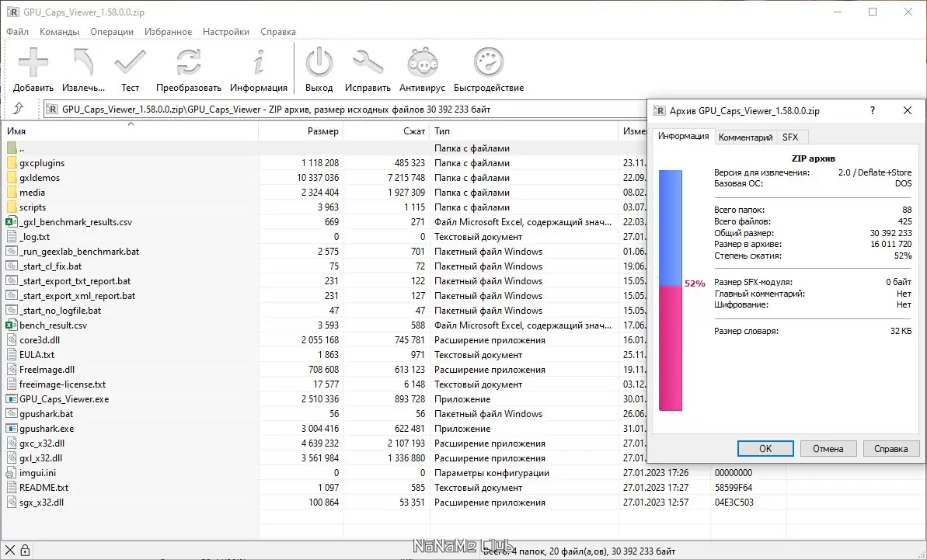This screenshot has width=927, height=560.
Task: Click the Добавить (Add files) icon
Action: (x=33, y=61)
